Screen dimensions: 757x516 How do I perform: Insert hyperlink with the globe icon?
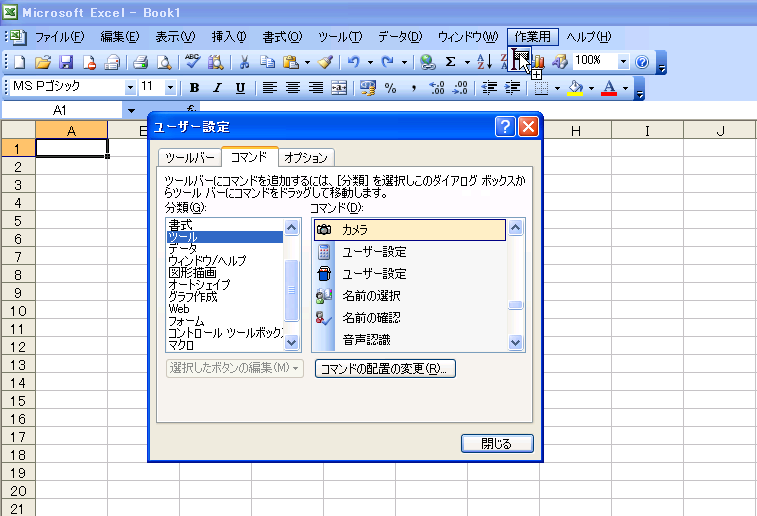click(x=428, y=62)
